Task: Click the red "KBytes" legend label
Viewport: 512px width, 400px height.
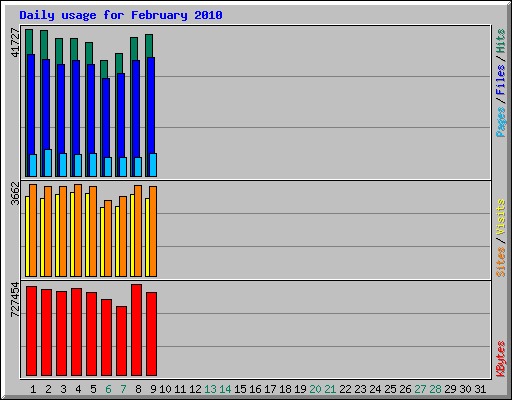Action: tap(501, 359)
